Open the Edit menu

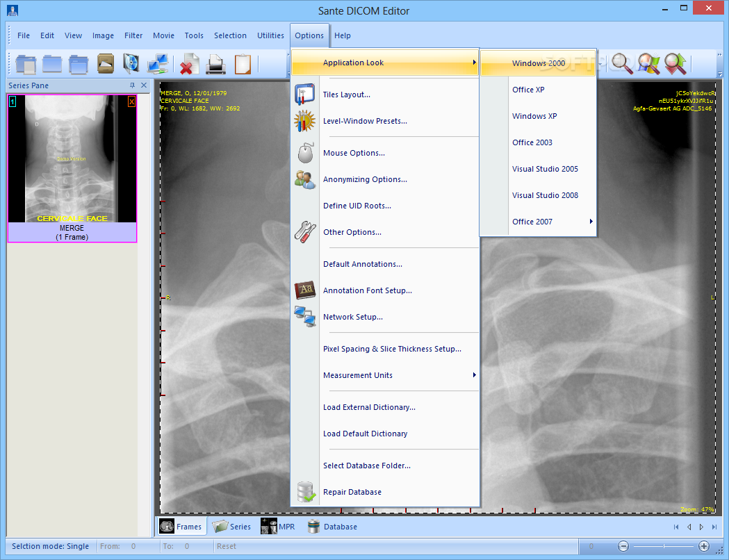[x=47, y=35]
